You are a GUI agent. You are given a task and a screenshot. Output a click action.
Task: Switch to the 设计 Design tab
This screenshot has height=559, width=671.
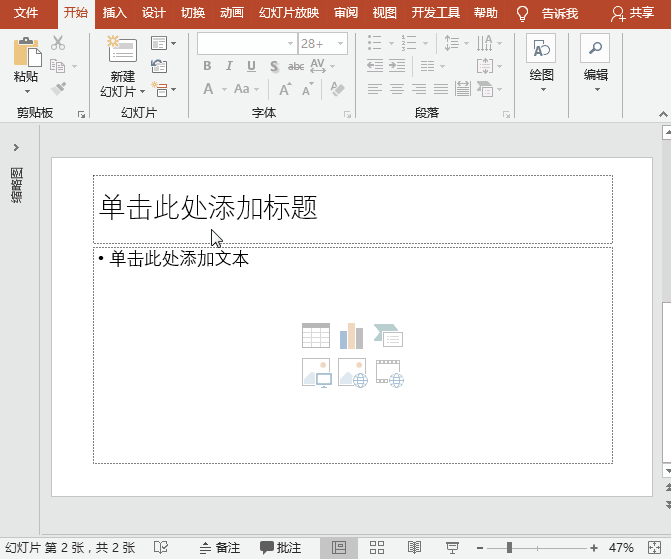pyautogui.click(x=153, y=13)
